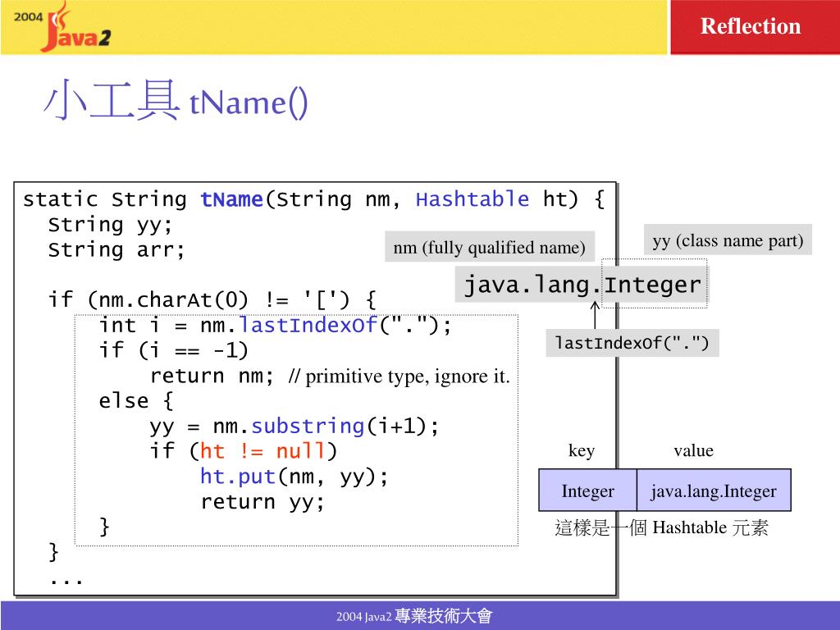This screenshot has width=840, height=630.
Task: Click the 'value' column heading
Action: pyautogui.click(x=694, y=450)
